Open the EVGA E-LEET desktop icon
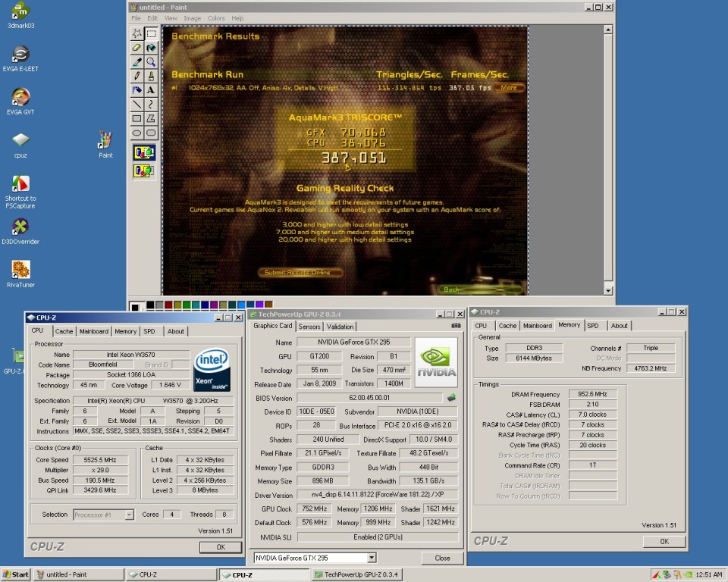728x582 pixels. coord(20,58)
